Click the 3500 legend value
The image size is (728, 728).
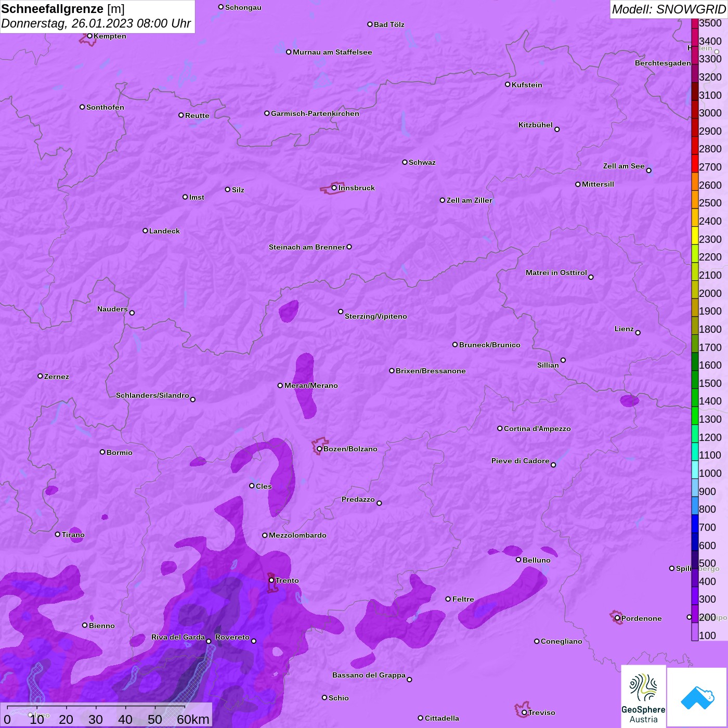tap(710, 23)
